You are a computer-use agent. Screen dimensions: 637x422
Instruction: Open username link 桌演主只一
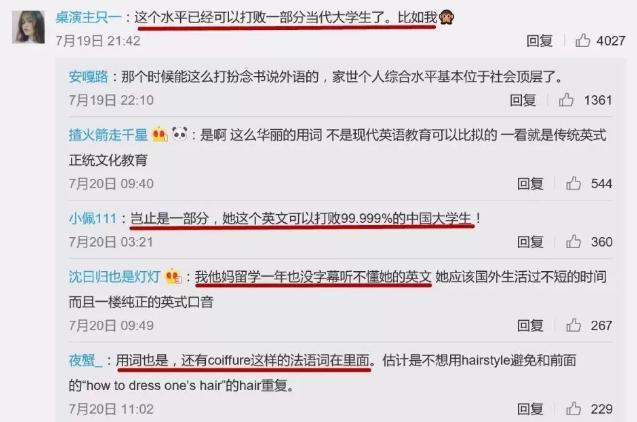[x=88, y=17]
